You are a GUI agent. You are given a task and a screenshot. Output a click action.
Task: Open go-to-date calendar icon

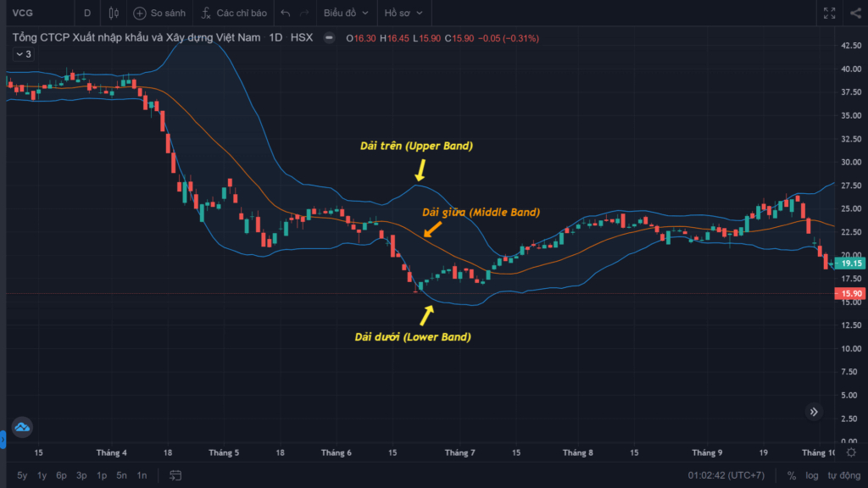click(175, 475)
